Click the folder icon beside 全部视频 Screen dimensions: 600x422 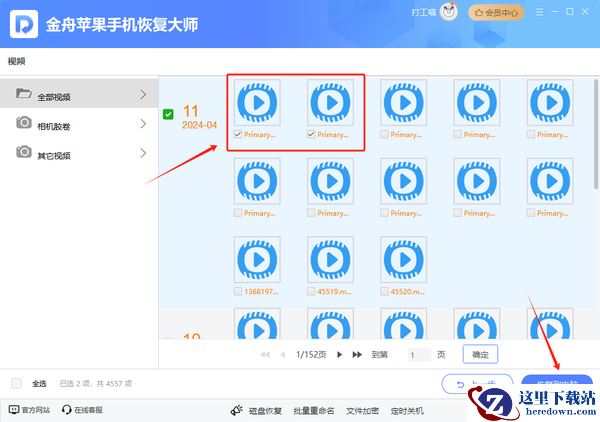(24, 93)
